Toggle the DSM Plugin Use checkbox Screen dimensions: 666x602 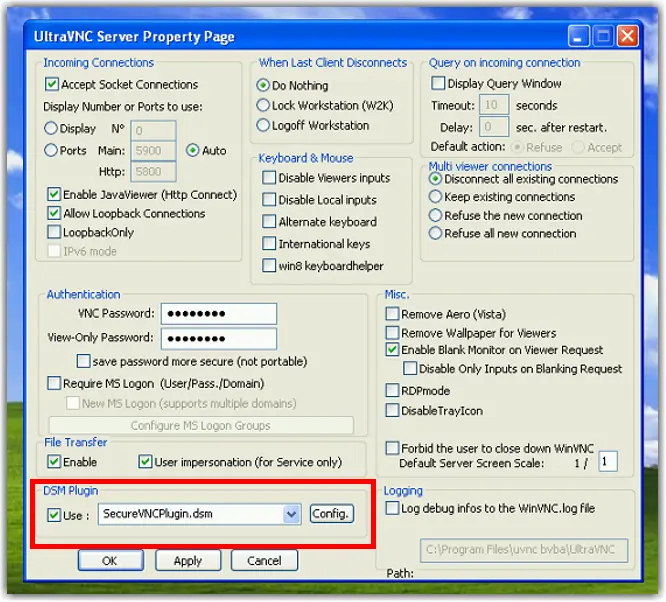(x=54, y=515)
